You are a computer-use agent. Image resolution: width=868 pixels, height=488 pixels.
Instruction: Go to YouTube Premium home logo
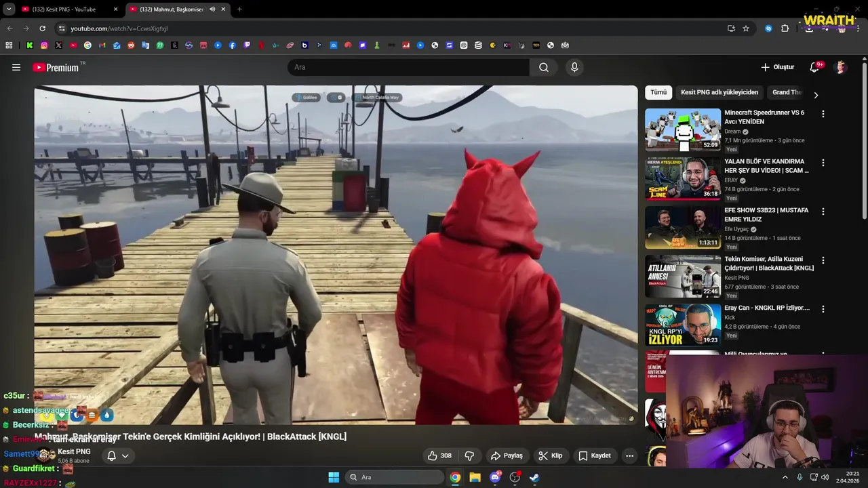pos(56,67)
